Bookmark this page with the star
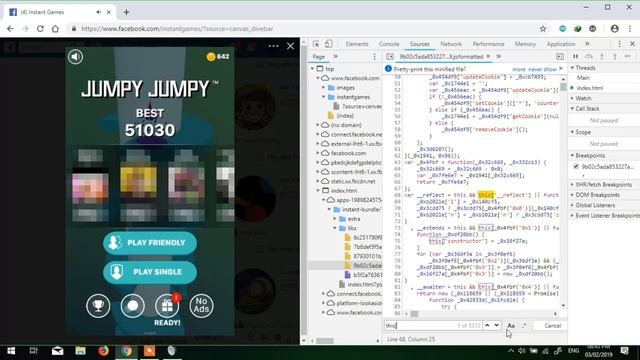The width and height of the screenshot is (640, 360). click(543, 29)
